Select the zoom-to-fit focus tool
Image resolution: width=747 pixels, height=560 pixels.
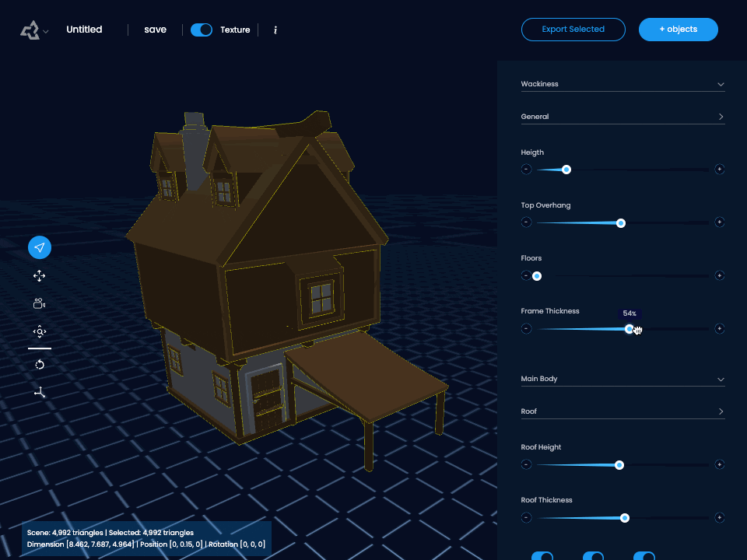tap(40, 331)
